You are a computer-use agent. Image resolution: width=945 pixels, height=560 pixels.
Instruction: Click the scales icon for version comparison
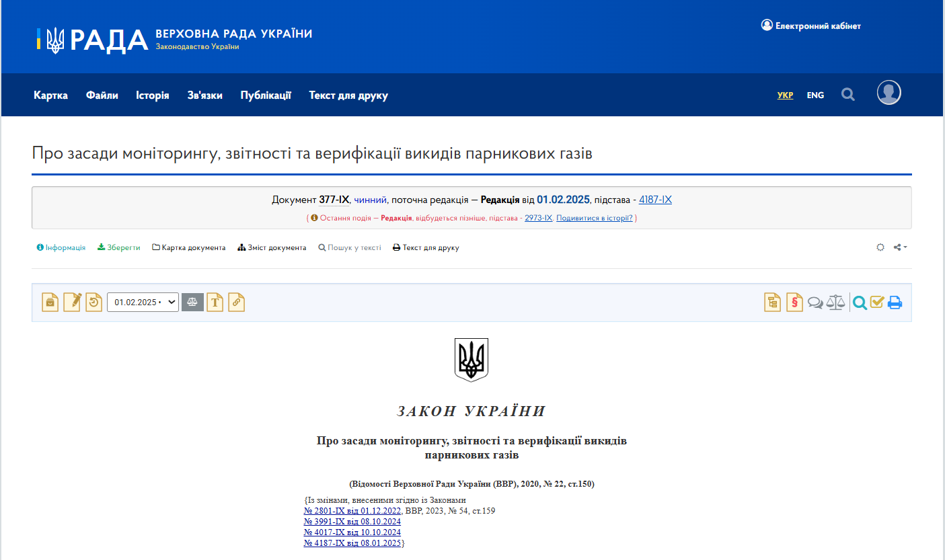click(835, 302)
